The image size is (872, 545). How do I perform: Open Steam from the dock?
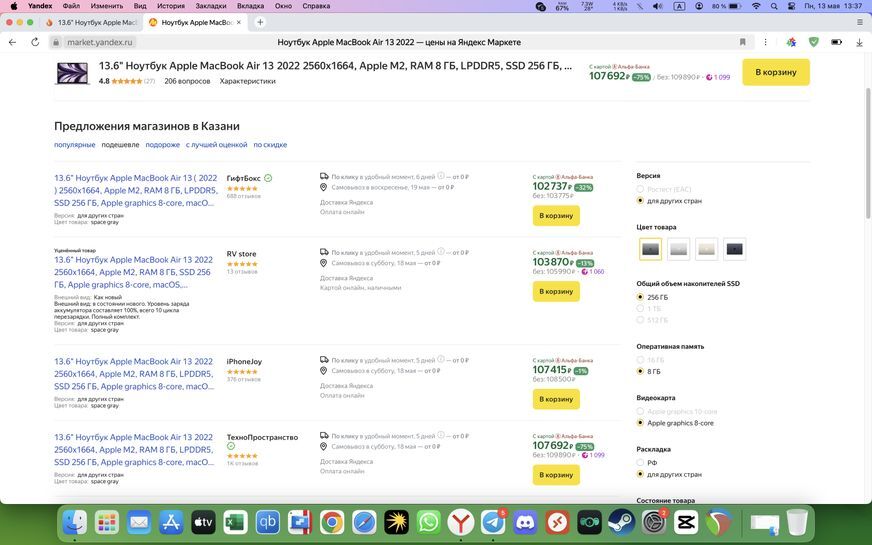622,522
